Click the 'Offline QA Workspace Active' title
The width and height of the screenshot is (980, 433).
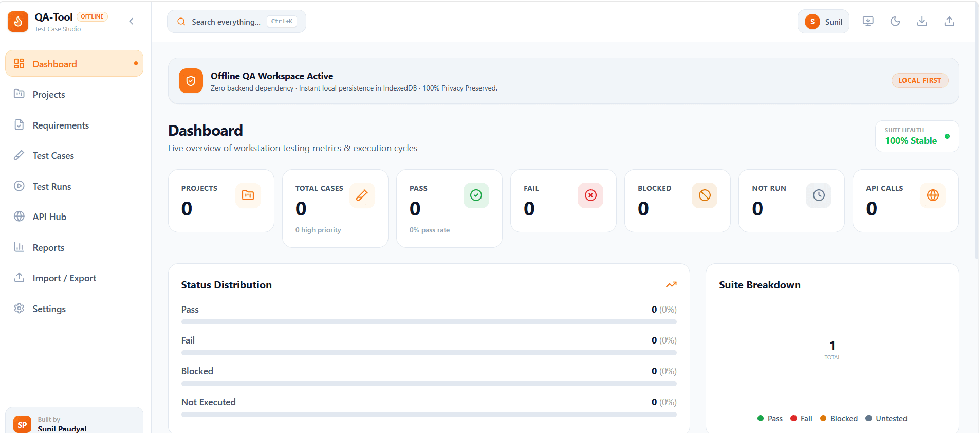click(x=272, y=76)
